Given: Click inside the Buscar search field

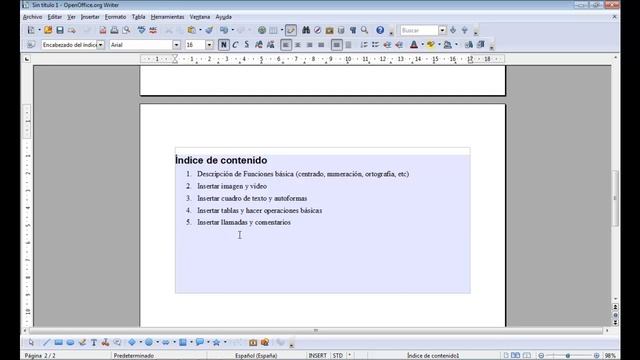Looking at the screenshot, I should [x=419, y=30].
